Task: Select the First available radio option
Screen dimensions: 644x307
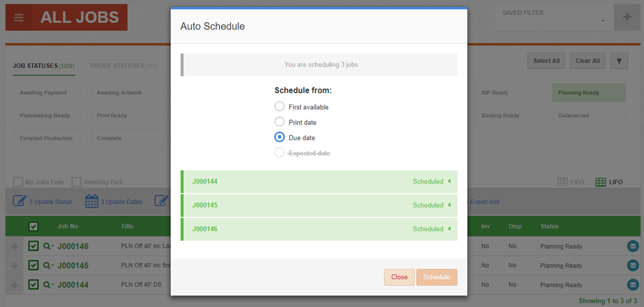Action: [279, 107]
